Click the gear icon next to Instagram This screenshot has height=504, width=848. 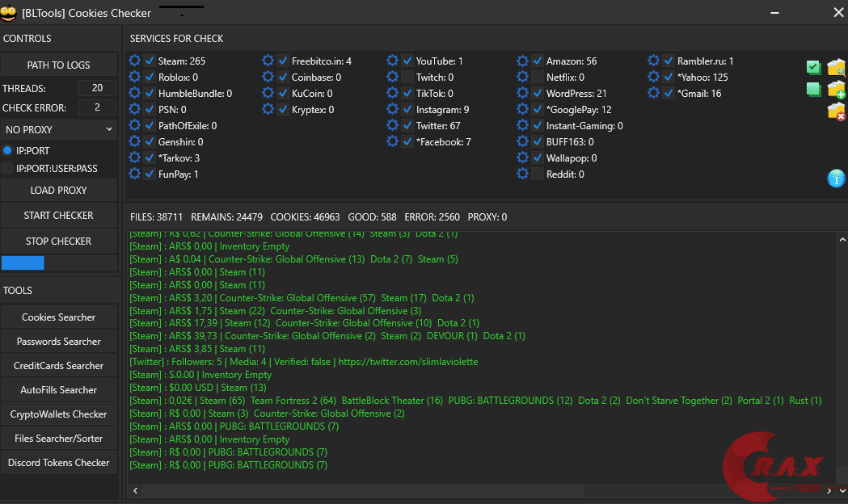393,109
